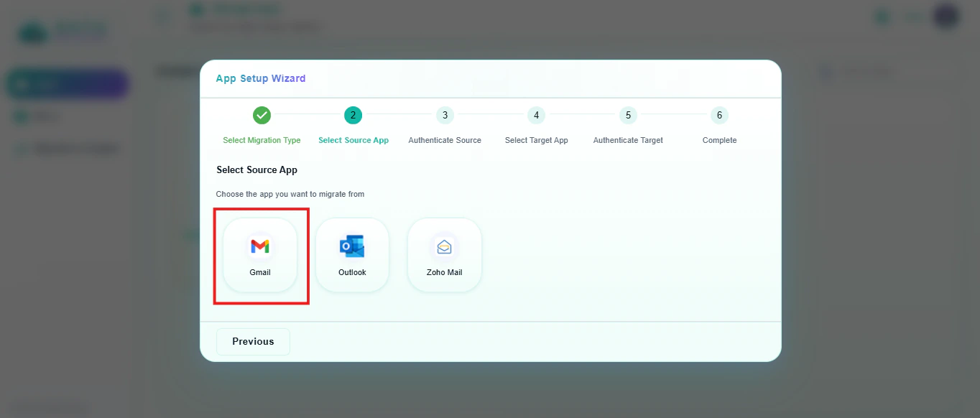Choose Zoho Mail as the source app
Image resolution: width=980 pixels, height=418 pixels.
[444, 255]
